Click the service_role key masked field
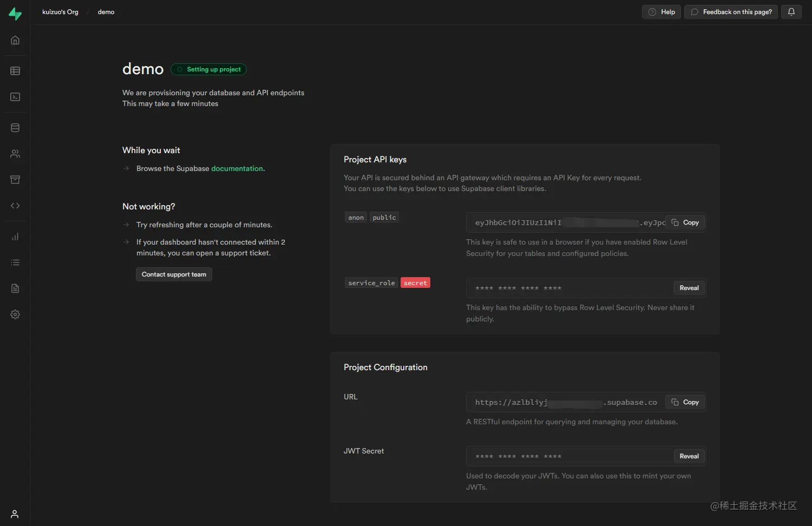The image size is (812, 526). click(x=586, y=288)
